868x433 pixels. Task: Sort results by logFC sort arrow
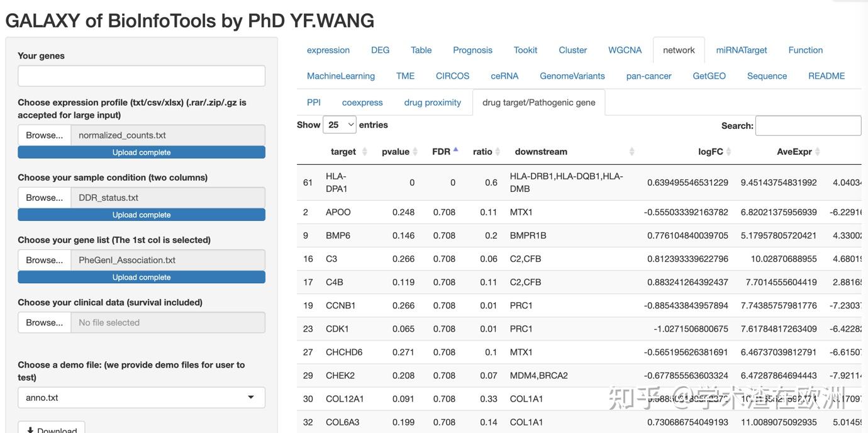point(729,151)
